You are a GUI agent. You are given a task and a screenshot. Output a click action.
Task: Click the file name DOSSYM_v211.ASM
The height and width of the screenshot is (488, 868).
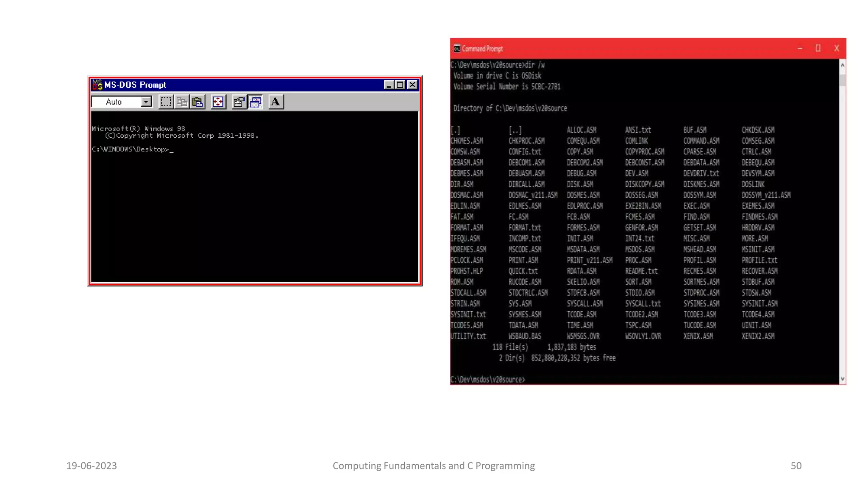tap(766, 195)
